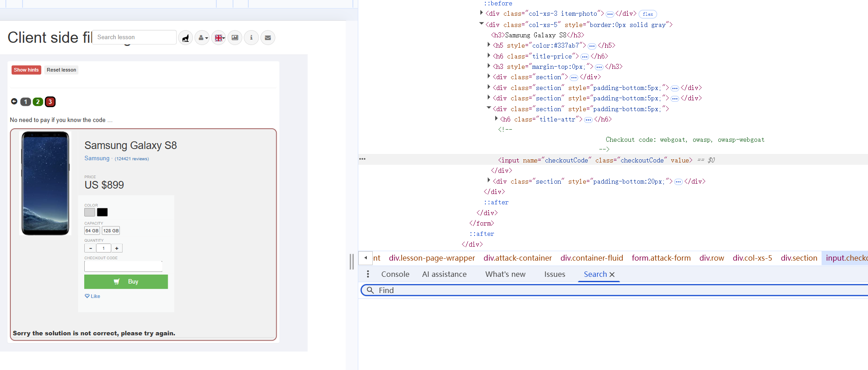Image resolution: width=868 pixels, height=370 pixels.
Task: Open DevTools three-dot drawer menu
Action: point(368,274)
